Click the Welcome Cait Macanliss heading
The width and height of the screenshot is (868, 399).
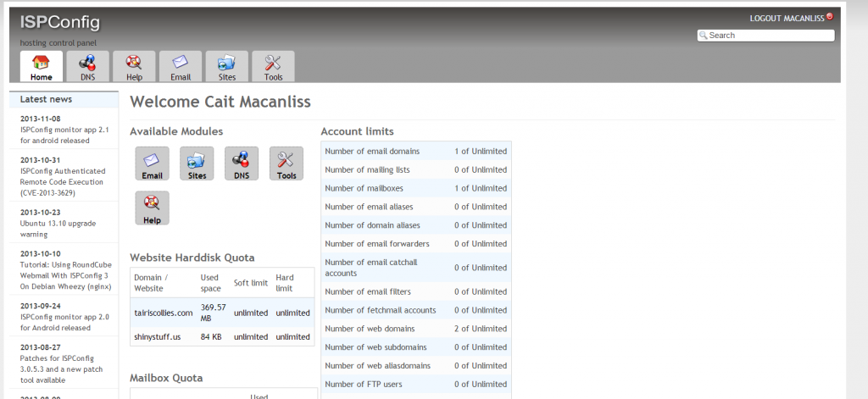click(220, 102)
